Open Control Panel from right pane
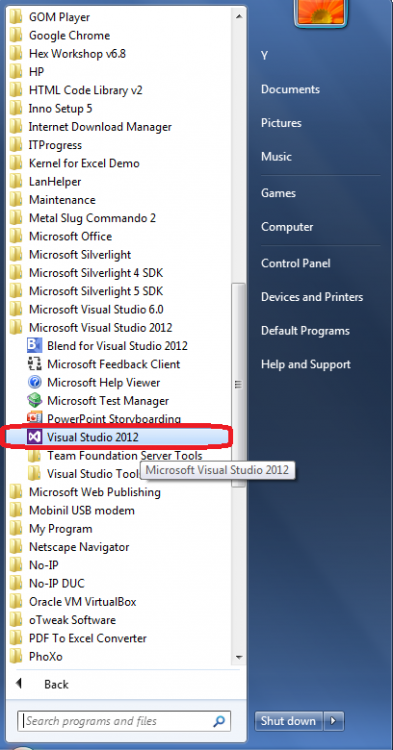The image size is (393, 750). [x=295, y=263]
